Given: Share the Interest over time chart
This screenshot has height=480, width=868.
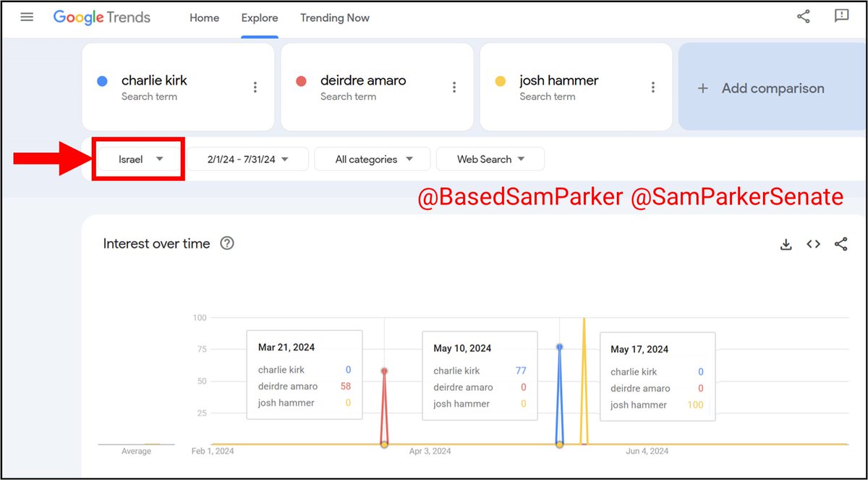Looking at the screenshot, I should (841, 245).
